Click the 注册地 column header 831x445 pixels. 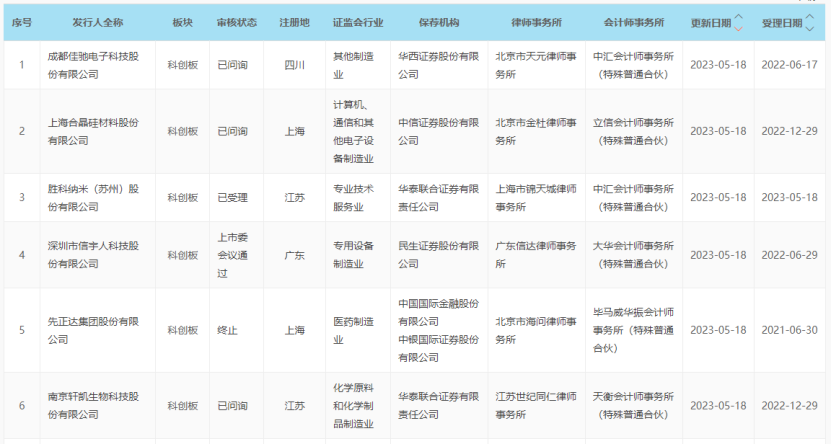(294, 23)
